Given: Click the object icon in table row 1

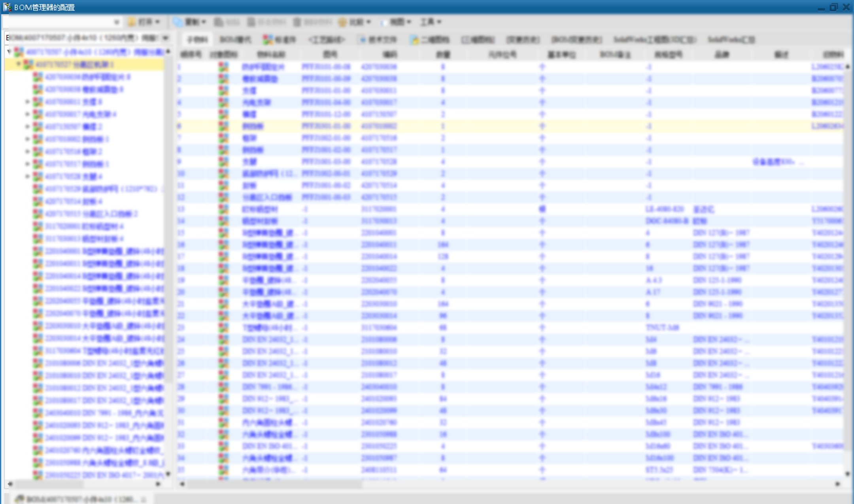Looking at the screenshot, I should pyautogui.click(x=223, y=67).
